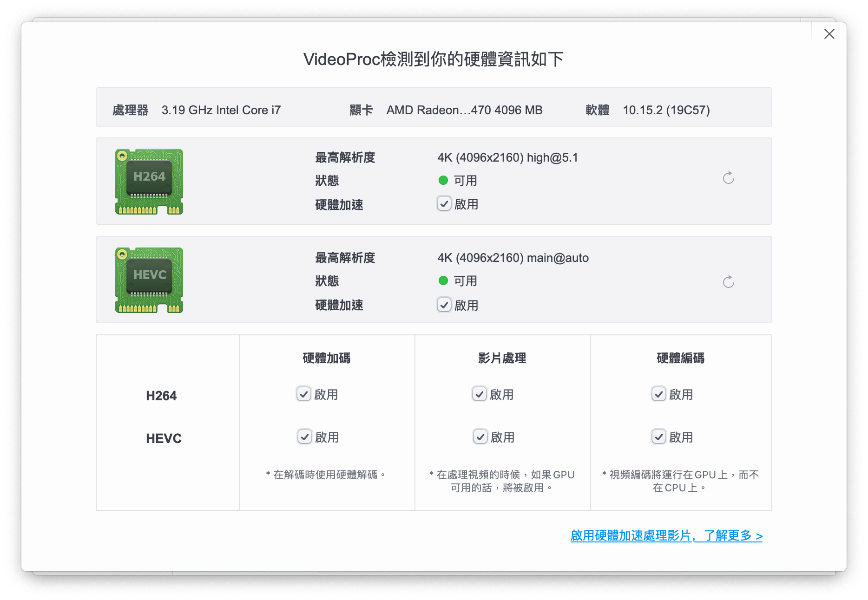Viewport: 868px width, 600px height.
Task: Click the 處理器 label
Action: pyautogui.click(x=131, y=110)
